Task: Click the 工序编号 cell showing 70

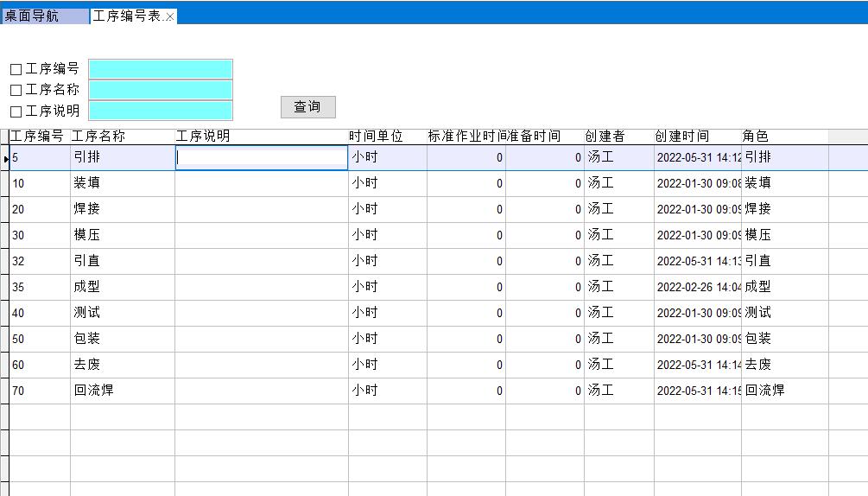Action: coord(40,391)
